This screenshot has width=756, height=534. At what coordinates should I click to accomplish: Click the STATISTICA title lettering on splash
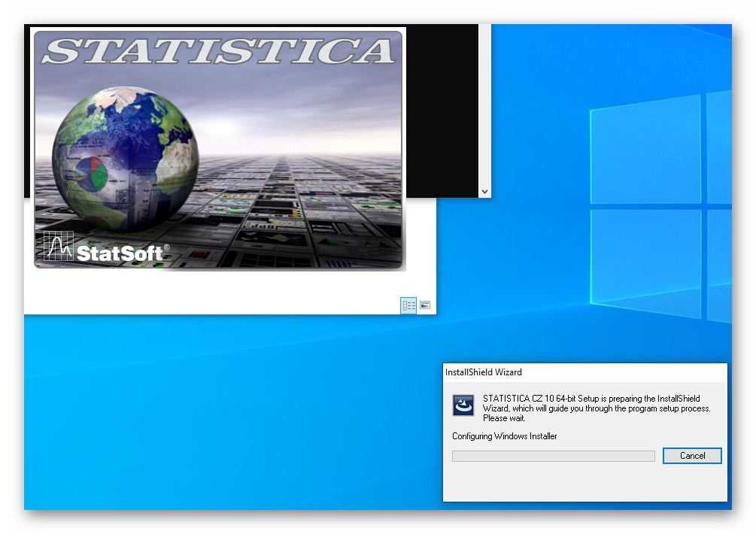pyautogui.click(x=218, y=50)
